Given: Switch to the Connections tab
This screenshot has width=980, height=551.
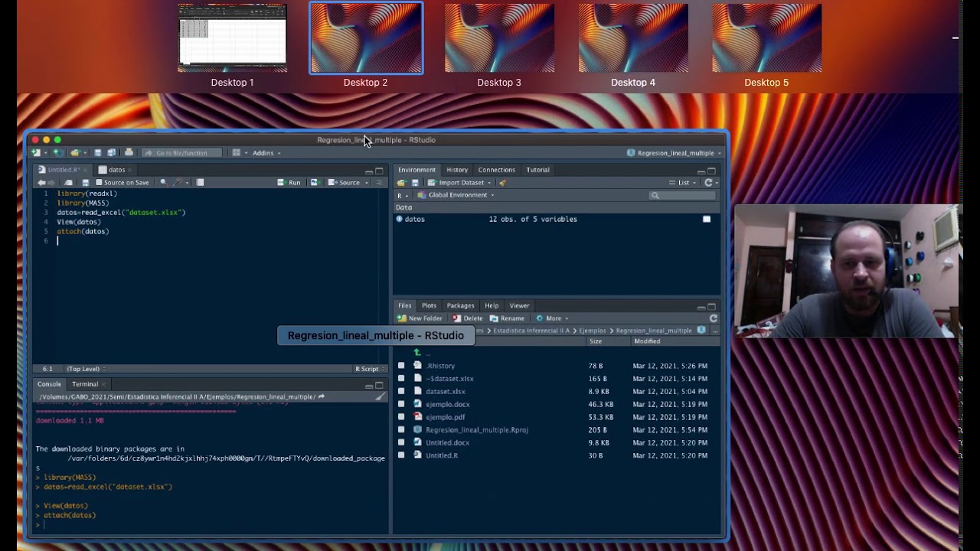Looking at the screenshot, I should coord(496,170).
